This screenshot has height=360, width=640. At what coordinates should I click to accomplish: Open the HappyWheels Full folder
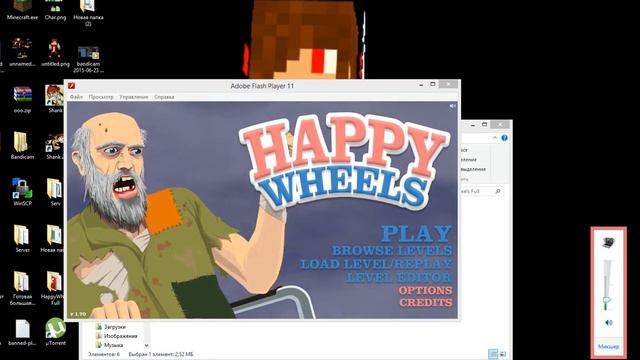coord(53,288)
